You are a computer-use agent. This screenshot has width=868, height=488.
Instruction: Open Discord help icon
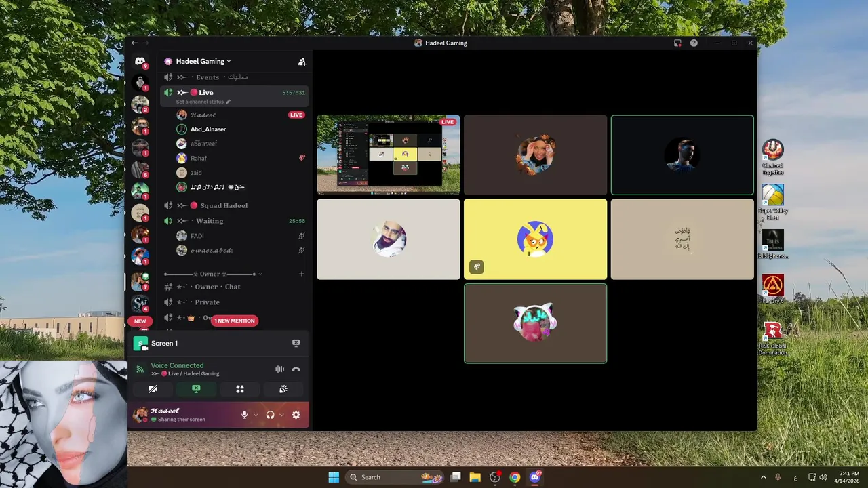tap(694, 43)
